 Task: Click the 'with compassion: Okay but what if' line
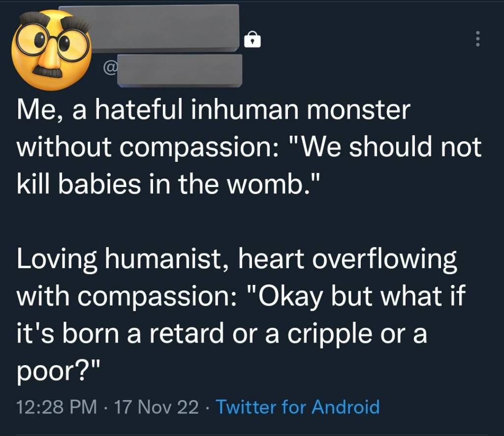coord(241,297)
